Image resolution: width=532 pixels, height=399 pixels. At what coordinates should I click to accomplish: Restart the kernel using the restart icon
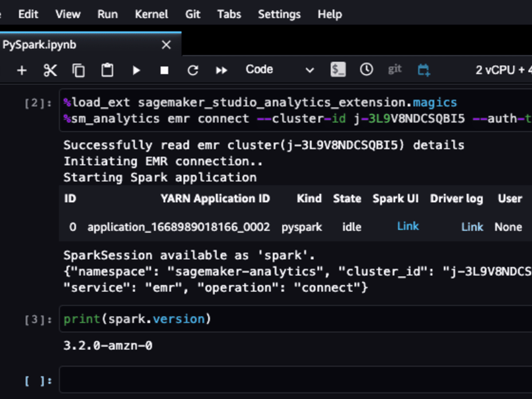point(192,70)
